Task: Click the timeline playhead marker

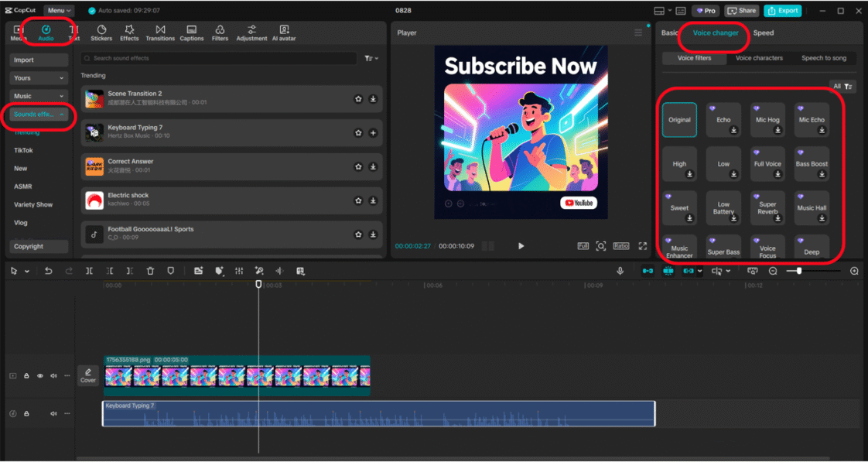Action: coord(258,284)
